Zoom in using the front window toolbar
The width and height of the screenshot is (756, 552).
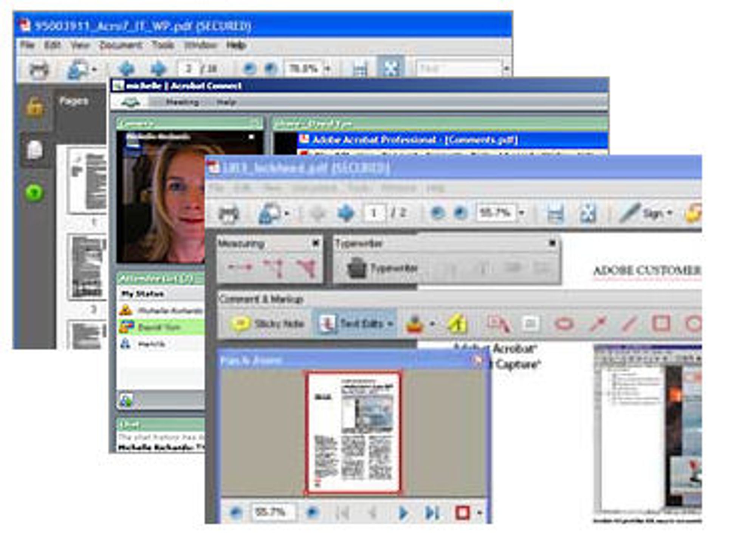[x=460, y=213]
